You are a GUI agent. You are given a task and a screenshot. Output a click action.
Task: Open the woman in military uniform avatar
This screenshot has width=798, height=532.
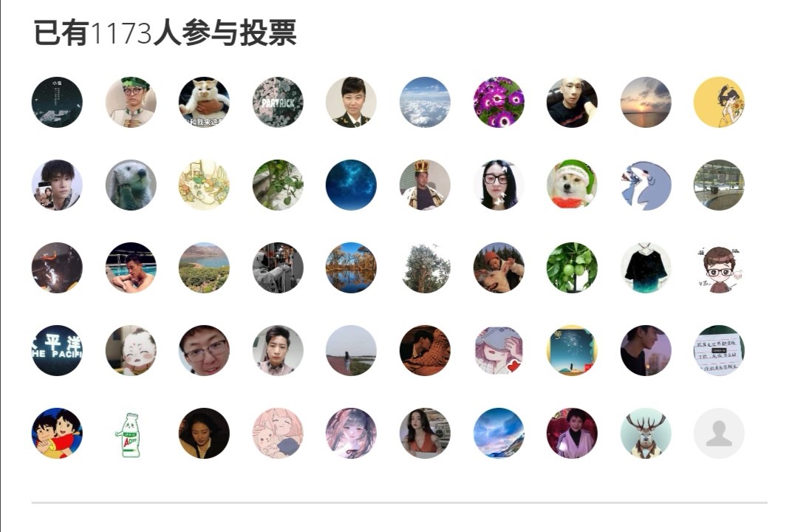point(351,102)
